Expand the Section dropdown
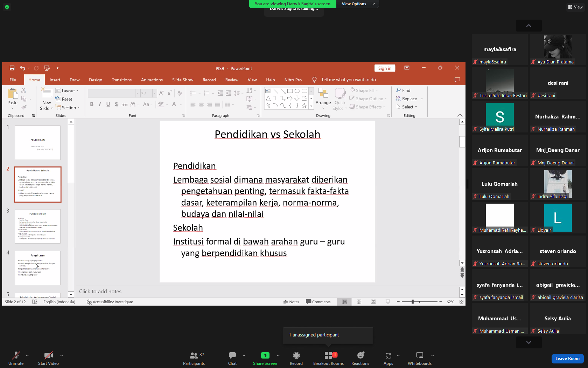The image size is (588, 368). click(x=68, y=108)
